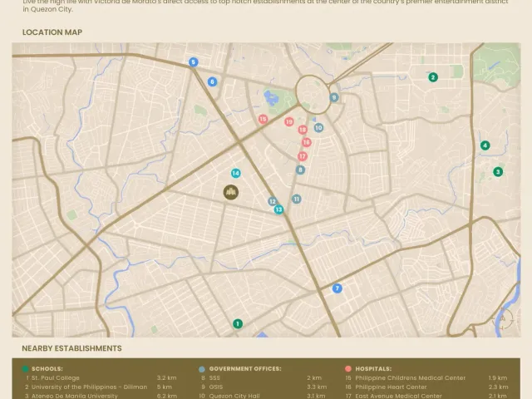
Task: Click pink hospital marker number 19
Action: pos(289,122)
